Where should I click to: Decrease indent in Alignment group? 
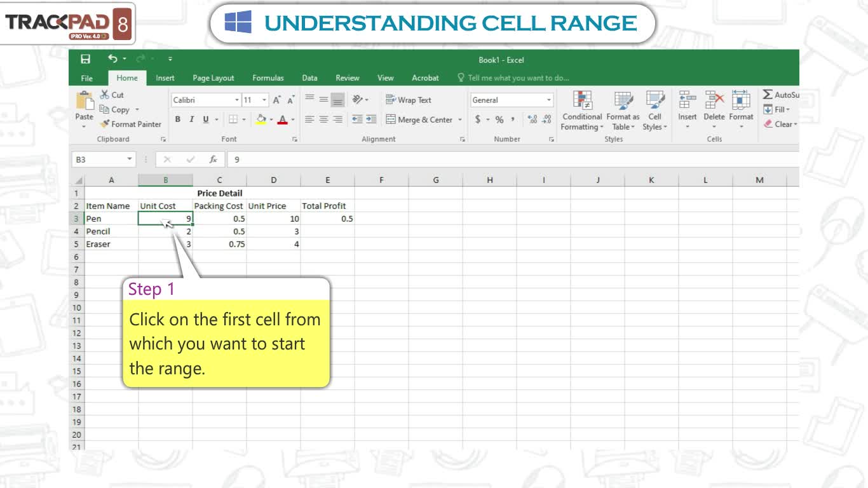point(358,119)
